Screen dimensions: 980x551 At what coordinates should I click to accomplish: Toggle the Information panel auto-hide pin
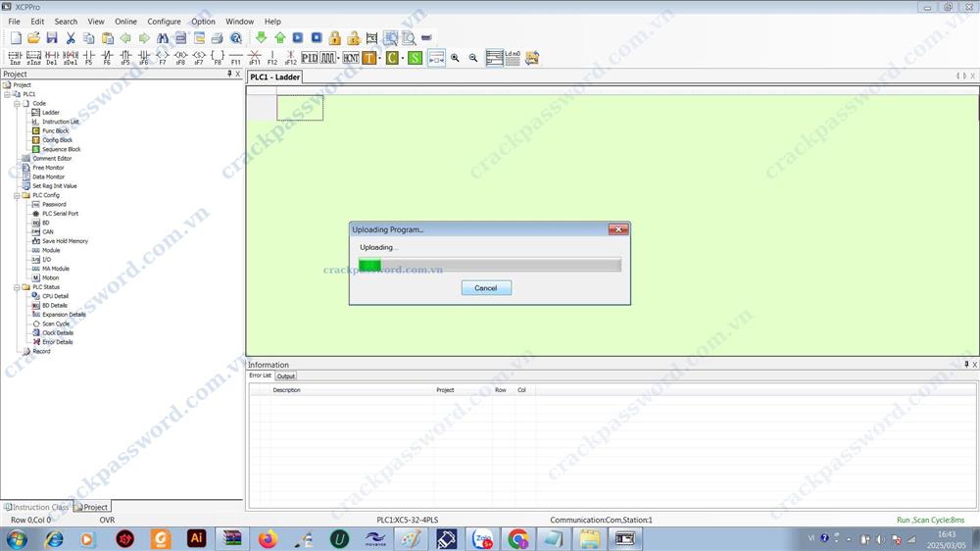(965, 365)
